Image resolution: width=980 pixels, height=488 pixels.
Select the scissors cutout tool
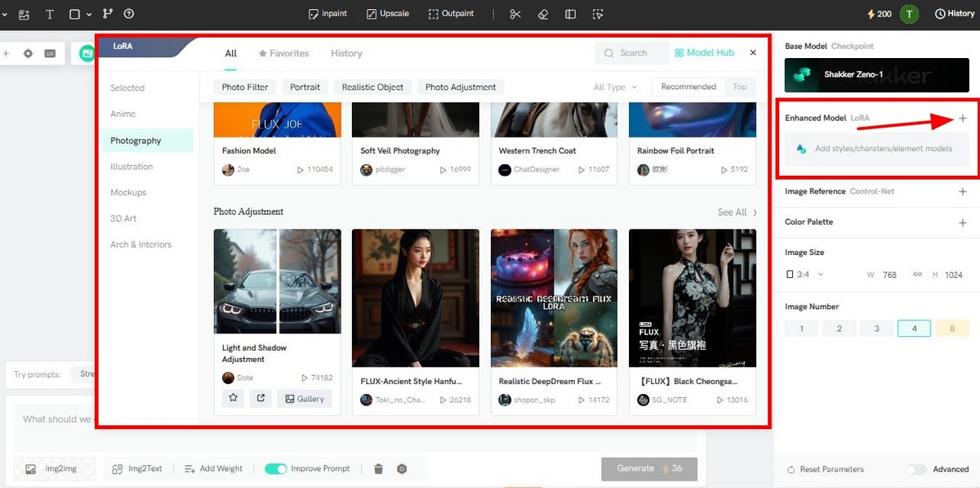coord(514,14)
